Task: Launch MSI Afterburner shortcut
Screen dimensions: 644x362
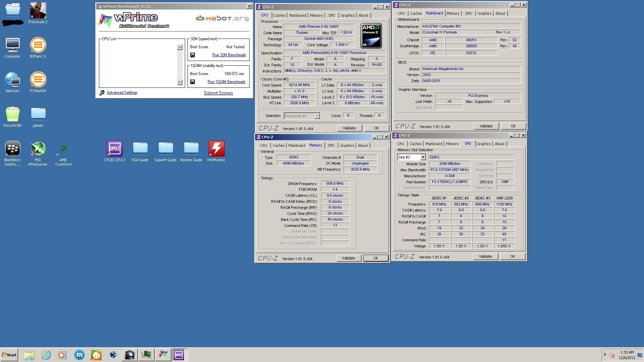Action: coord(38,154)
